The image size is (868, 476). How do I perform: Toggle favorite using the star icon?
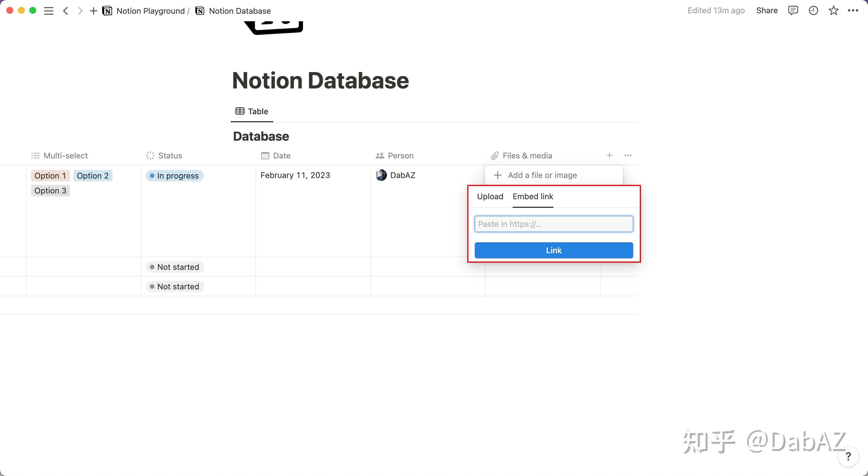[833, 10]
